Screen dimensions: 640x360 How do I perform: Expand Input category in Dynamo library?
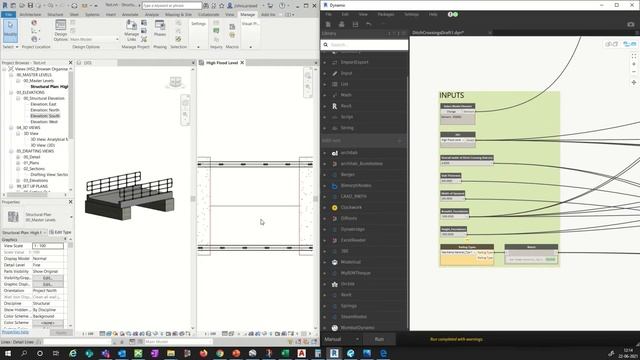click(x=325, y=73)
